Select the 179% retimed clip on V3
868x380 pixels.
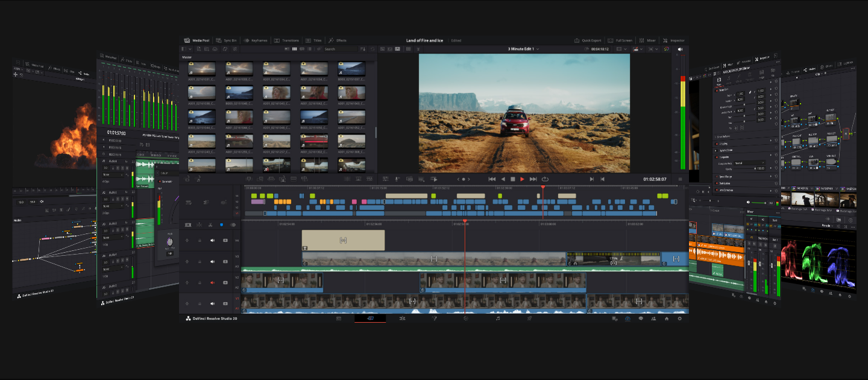[614, 259]
